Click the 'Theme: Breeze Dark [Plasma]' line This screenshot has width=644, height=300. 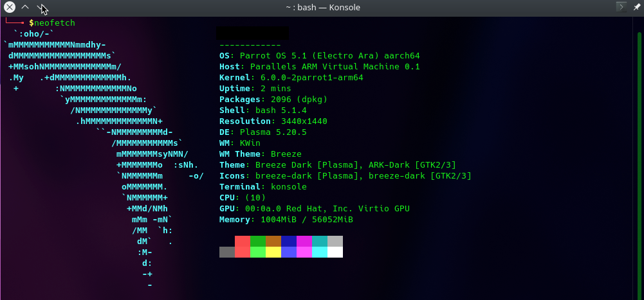pos(338,164)
